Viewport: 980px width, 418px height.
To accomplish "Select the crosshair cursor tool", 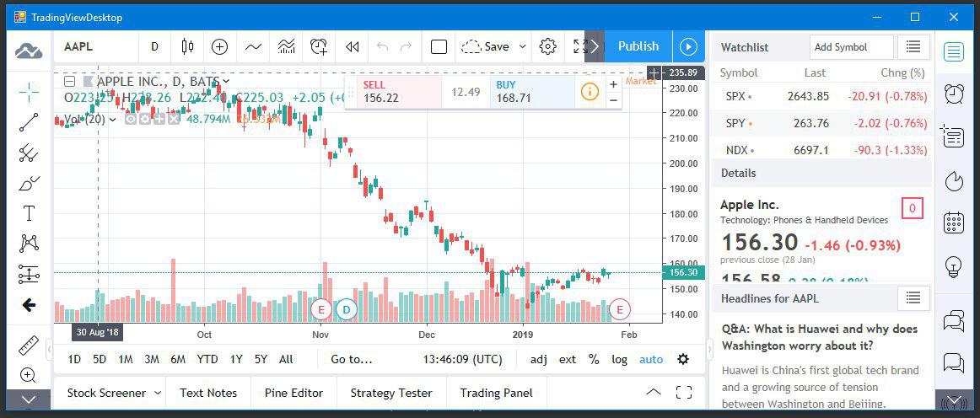I will pyautogui.click(x=29, y=93).
